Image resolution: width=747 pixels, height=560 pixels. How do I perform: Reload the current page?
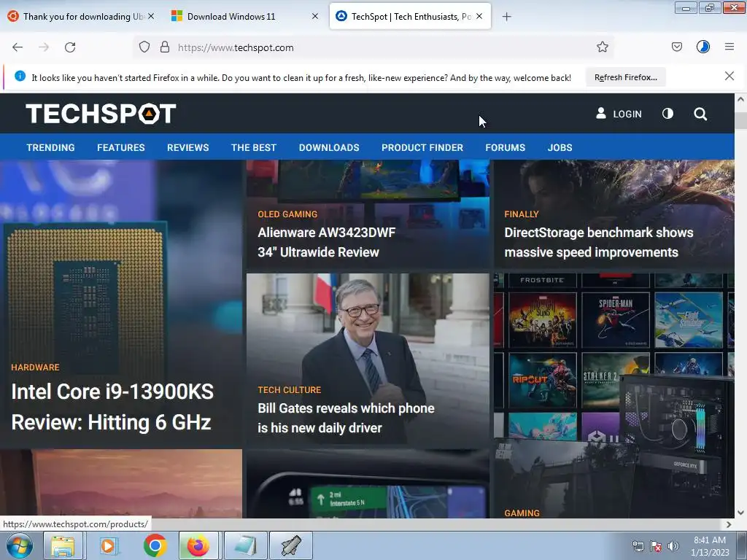tap(70, 47)
